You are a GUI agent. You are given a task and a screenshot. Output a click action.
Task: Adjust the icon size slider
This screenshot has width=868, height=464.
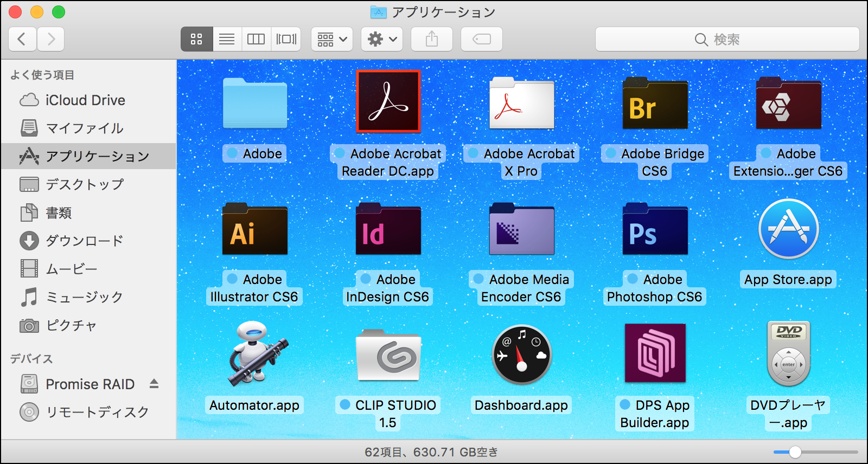(x=795, y=452)
